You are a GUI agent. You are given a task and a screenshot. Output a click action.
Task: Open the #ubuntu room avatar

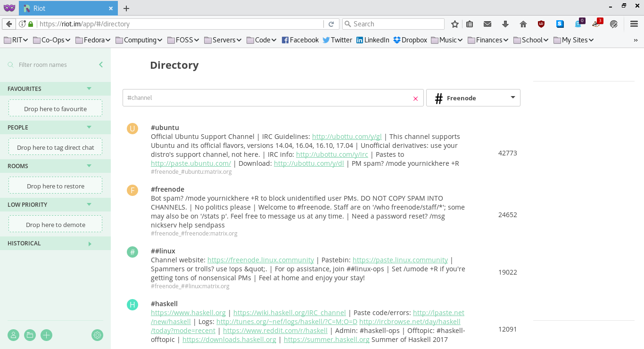click(132, 128)
